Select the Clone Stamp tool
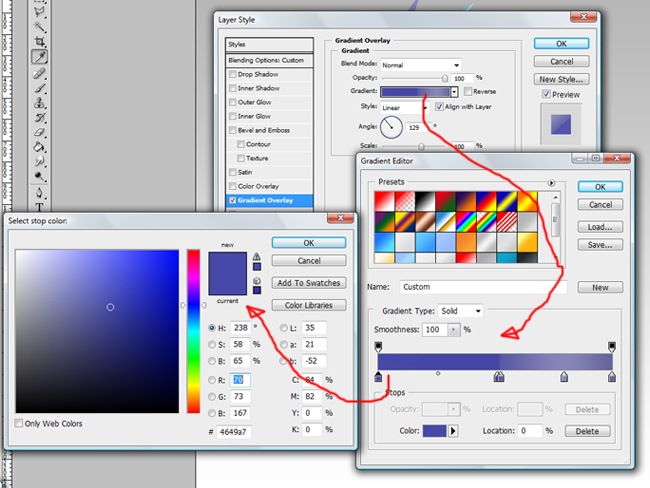Image resolution: width=650 pixels, height=488 pixels. pos(40,101)
